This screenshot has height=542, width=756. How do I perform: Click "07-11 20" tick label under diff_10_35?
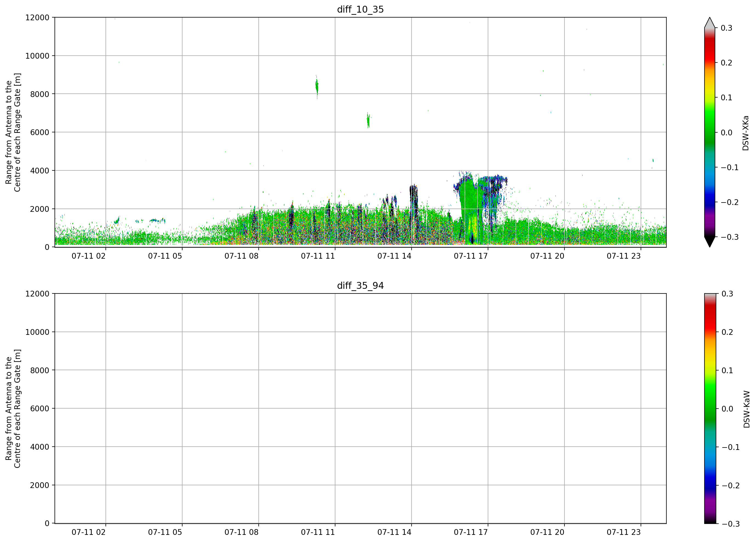click(x=547, y=256)
